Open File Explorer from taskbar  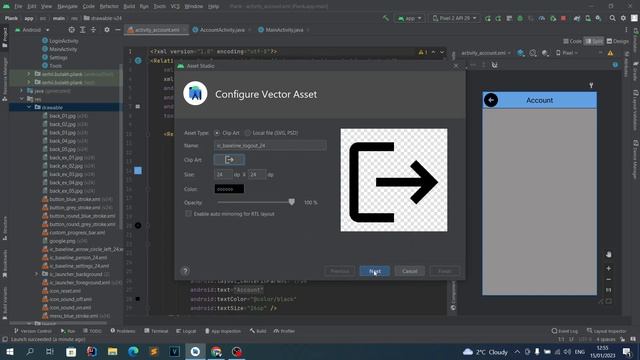(112, 352)
